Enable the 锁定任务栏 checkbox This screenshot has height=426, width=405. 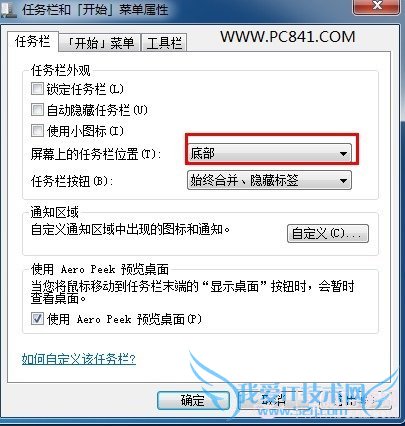[37, 89]
